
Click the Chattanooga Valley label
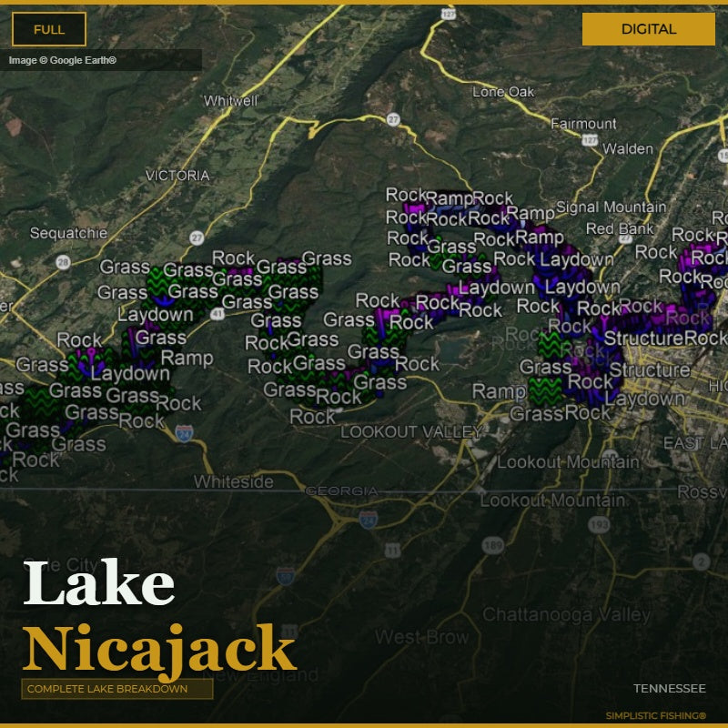[566, 615]
